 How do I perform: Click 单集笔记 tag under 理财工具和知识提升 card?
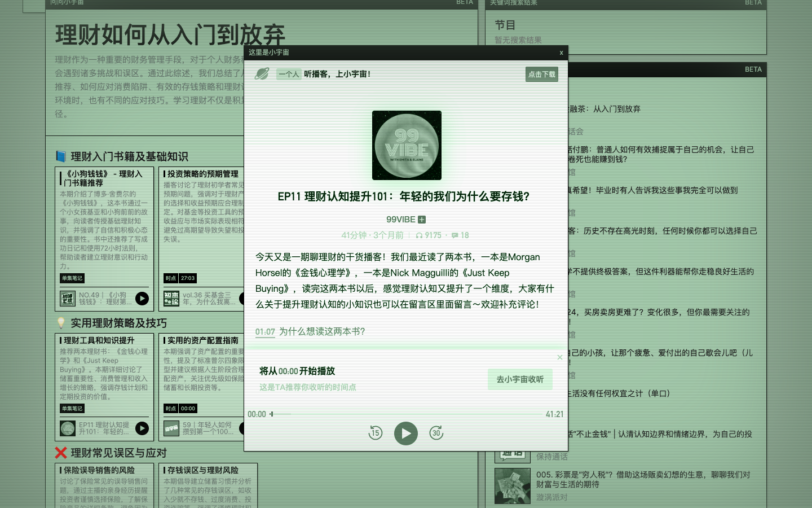click(72, 409)
